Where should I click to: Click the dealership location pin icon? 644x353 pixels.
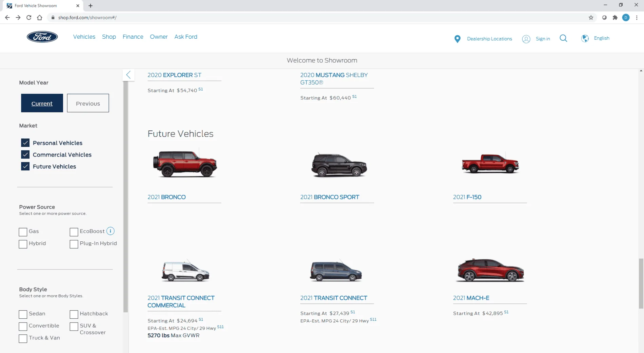pyautogui.click(x=457, y=39)
